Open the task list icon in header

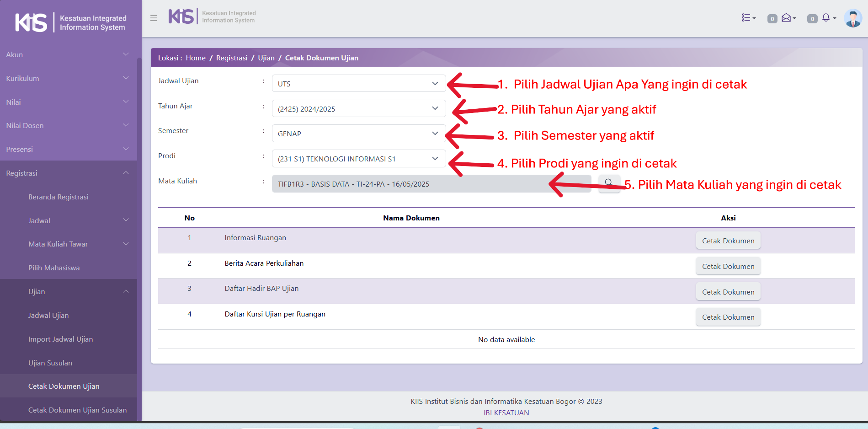pos(748,18)
